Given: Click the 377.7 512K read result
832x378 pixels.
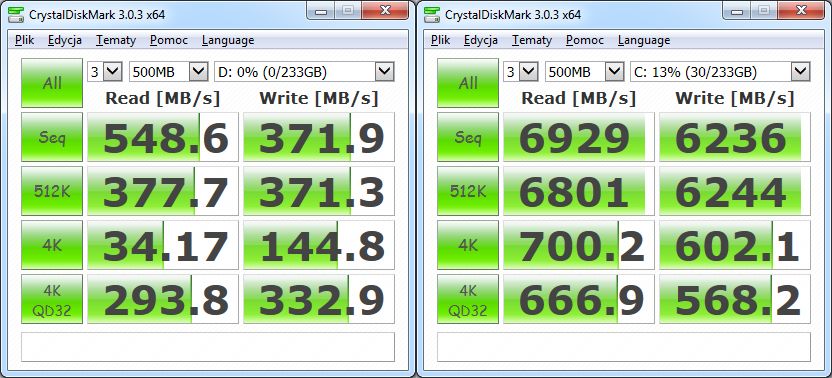Looking at the screenshot, I should [x=163, y=191].
